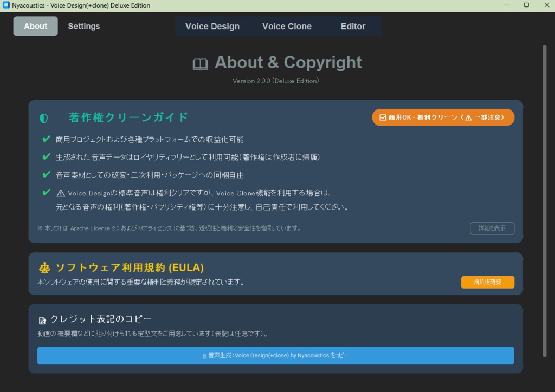
Task: Click the checkmark beside the Voice Design warning line
Action: pyautogui.click(x=47, y=192)
